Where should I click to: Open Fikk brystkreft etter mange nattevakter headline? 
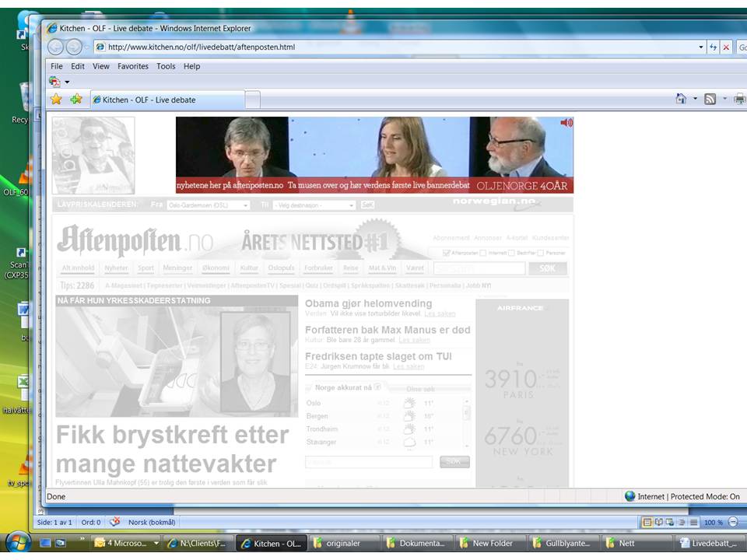click(173, 449)
